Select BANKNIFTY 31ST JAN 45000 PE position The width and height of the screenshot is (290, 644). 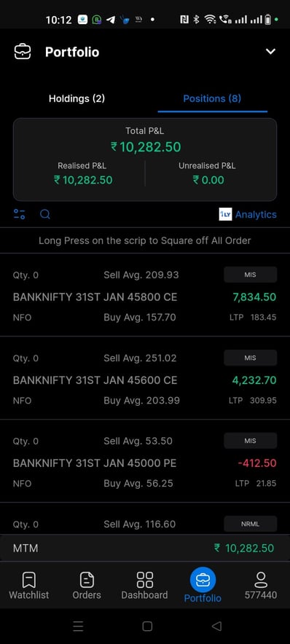[145, 461]
